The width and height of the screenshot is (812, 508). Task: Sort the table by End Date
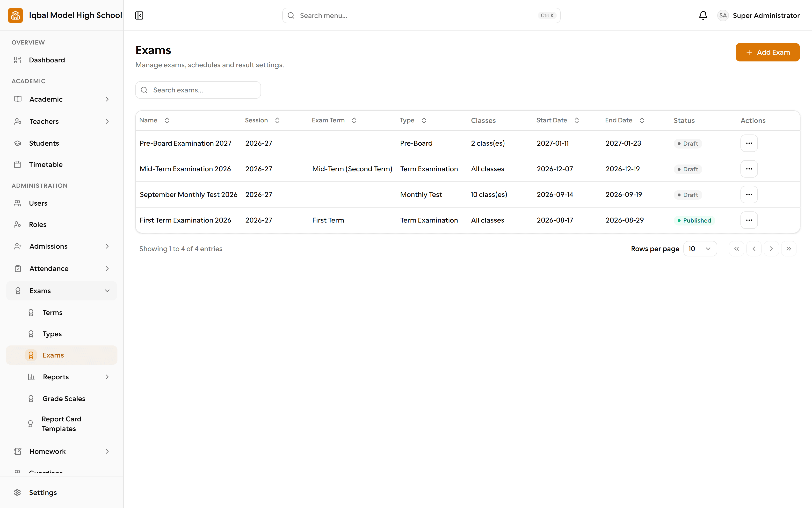(x=625, y=120)
